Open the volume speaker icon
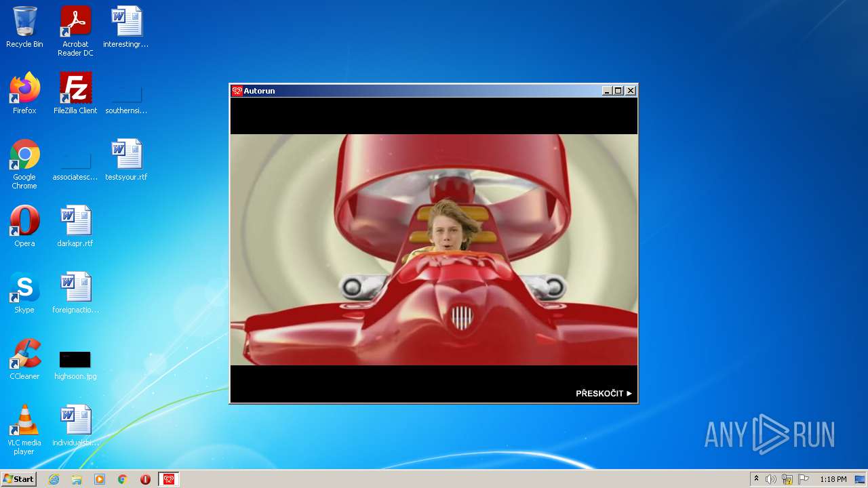Screen dimensions: 868x488 771,479
